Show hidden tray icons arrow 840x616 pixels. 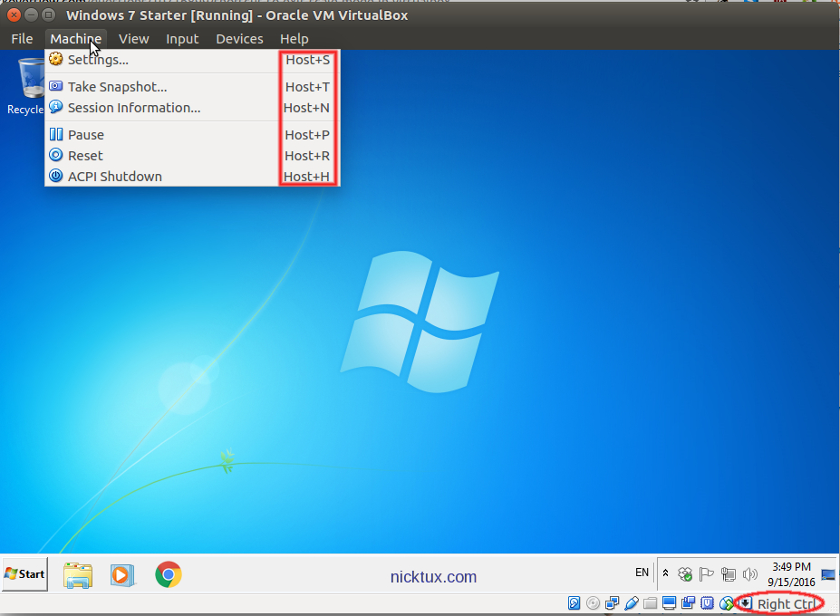666,573
